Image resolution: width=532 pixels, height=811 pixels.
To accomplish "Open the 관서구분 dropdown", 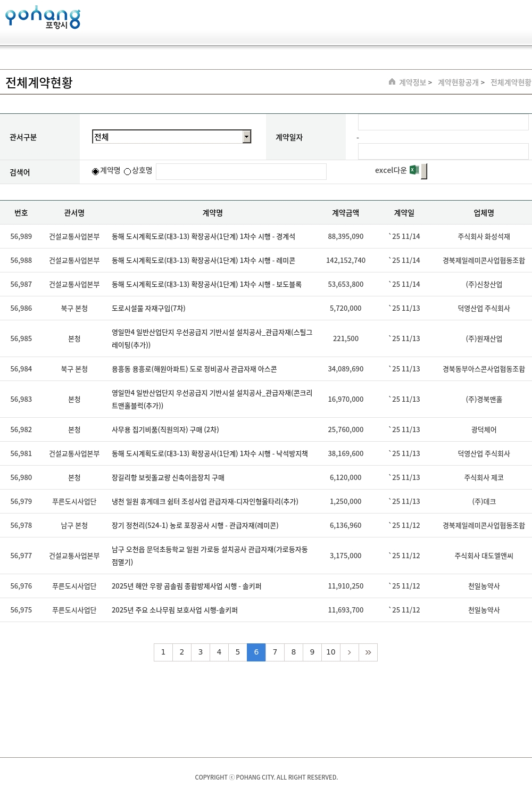I will point(167,137).
